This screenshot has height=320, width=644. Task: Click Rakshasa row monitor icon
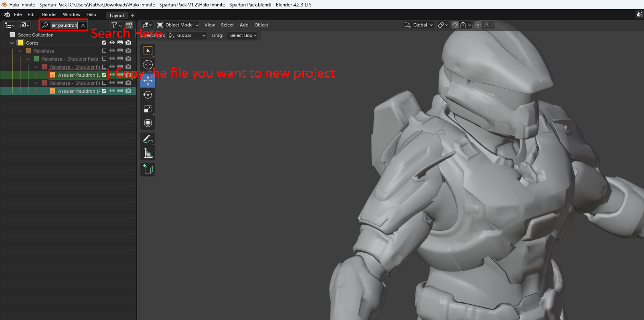click(x=120, y=51)
